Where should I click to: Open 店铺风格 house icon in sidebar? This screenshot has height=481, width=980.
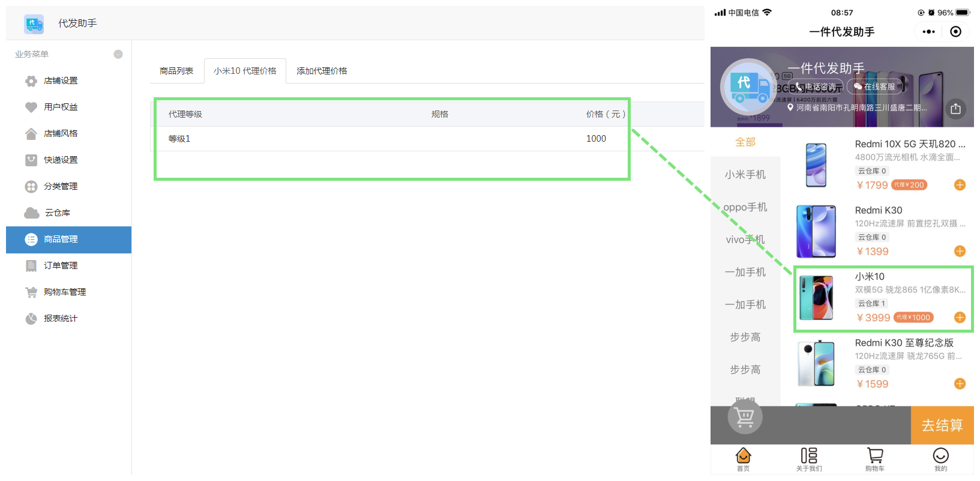(x=31, y=133)
